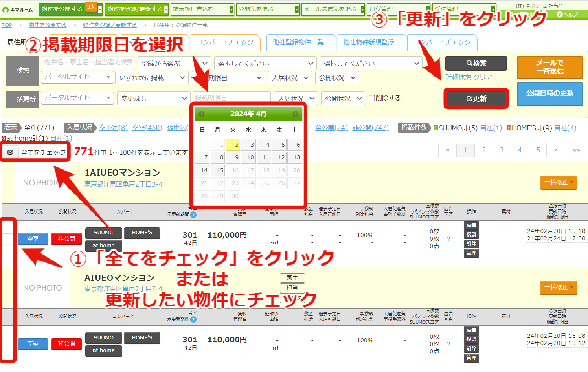Select April 10 in calendar
The width and height of the screenshot is (588, 372).
click(x=248, y=157)
